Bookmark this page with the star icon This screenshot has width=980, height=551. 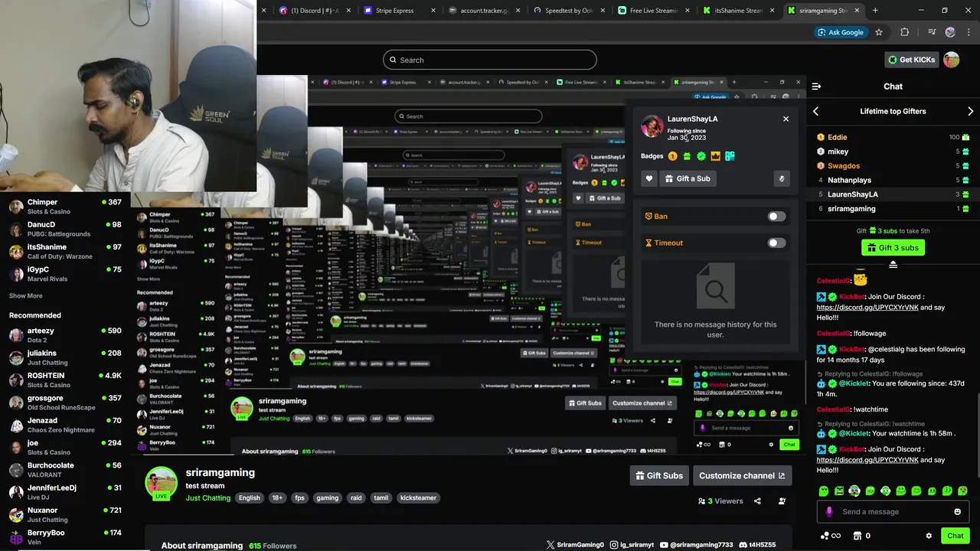point(879,32)
